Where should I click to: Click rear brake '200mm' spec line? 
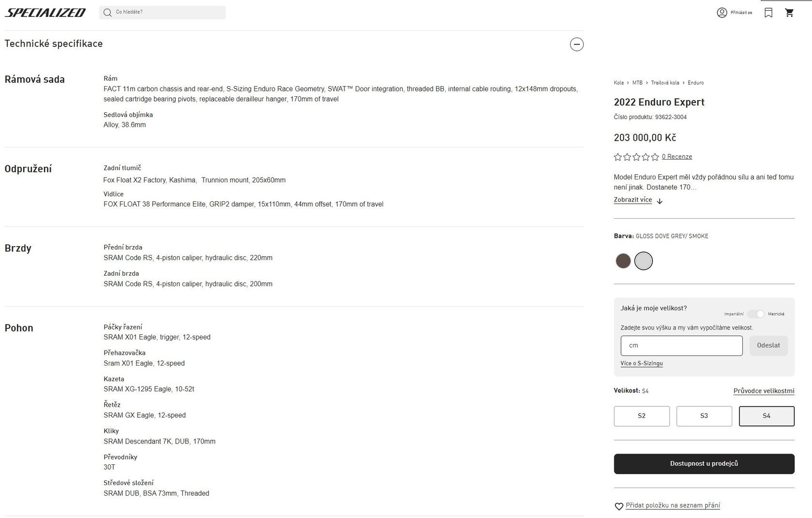[x=188, y=284]
